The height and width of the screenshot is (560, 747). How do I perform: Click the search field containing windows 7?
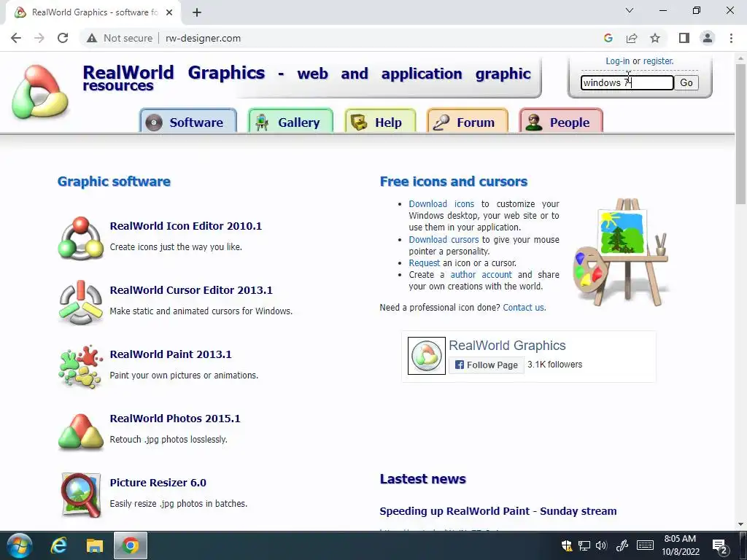(627, 83)
